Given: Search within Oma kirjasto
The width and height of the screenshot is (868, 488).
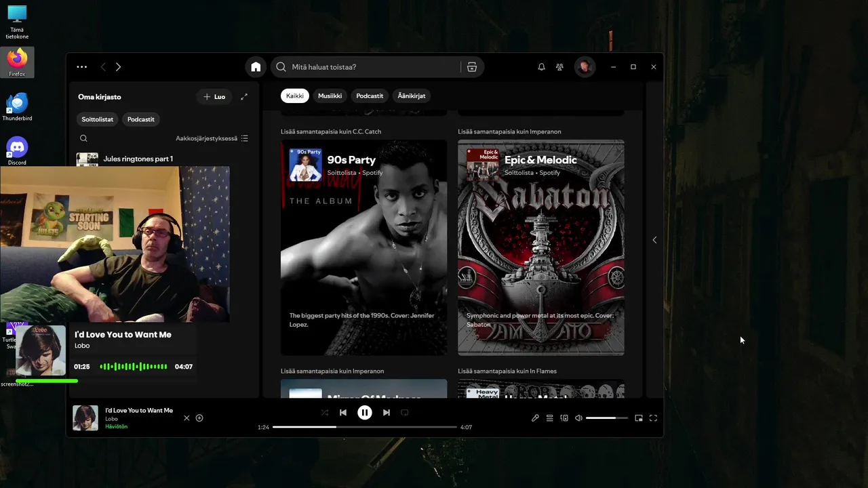Looking at the screenshot, I should 83,138.
